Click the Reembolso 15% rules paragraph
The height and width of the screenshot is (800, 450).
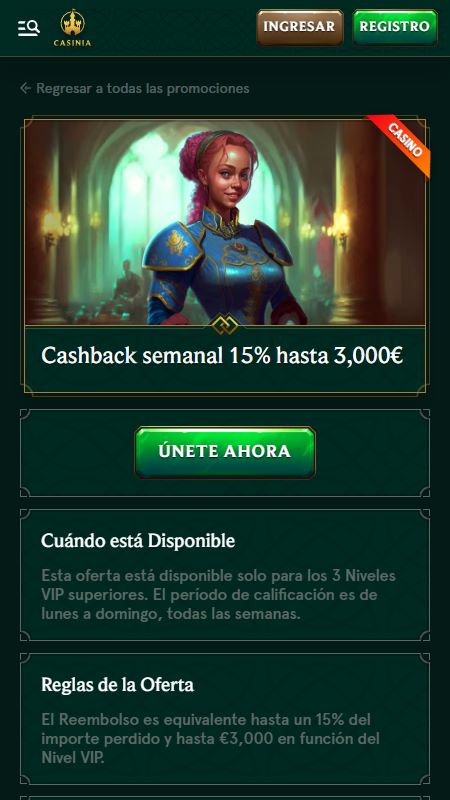(x=210, y=739)
